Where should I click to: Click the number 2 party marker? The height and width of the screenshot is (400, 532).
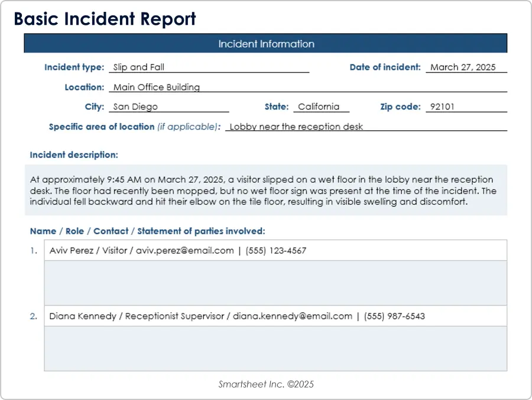click(33, 316)
